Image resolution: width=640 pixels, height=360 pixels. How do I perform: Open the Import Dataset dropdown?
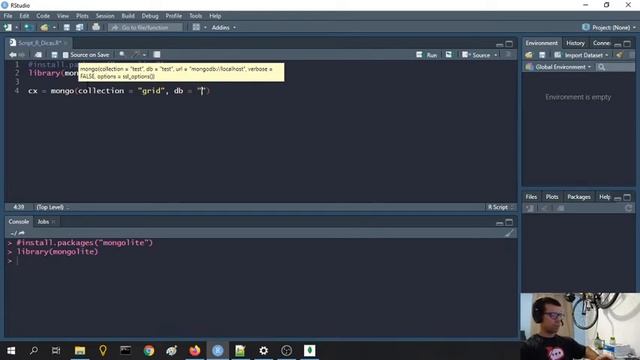(x=581, y=55)
